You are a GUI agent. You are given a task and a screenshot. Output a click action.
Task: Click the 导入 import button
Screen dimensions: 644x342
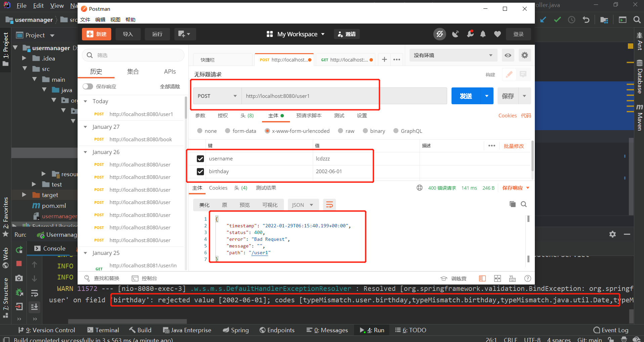128,34
